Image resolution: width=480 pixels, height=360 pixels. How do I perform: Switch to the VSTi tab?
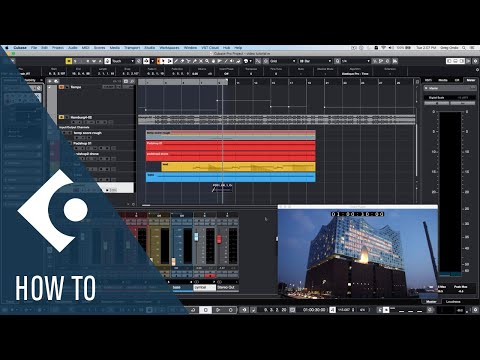[x=428, y=80]
